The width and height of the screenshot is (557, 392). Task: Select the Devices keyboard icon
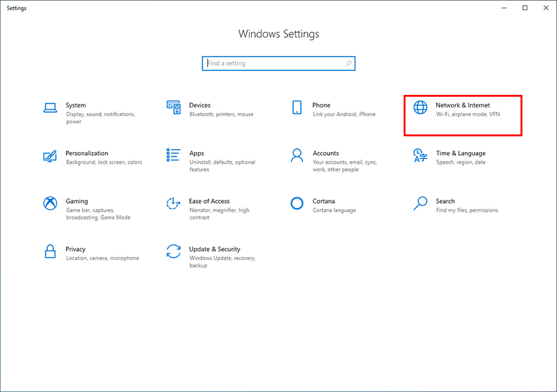coord(174,109)
